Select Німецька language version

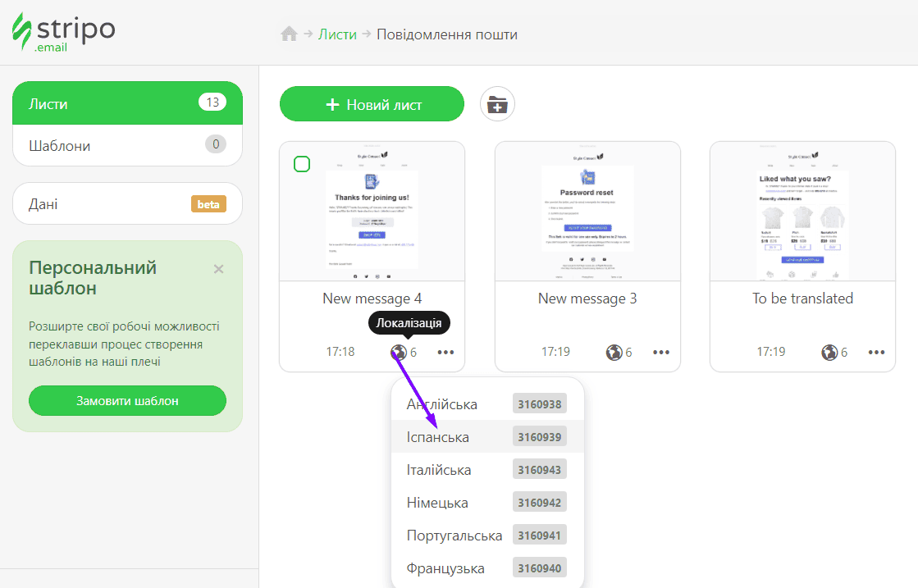click(x=437, y=503)
